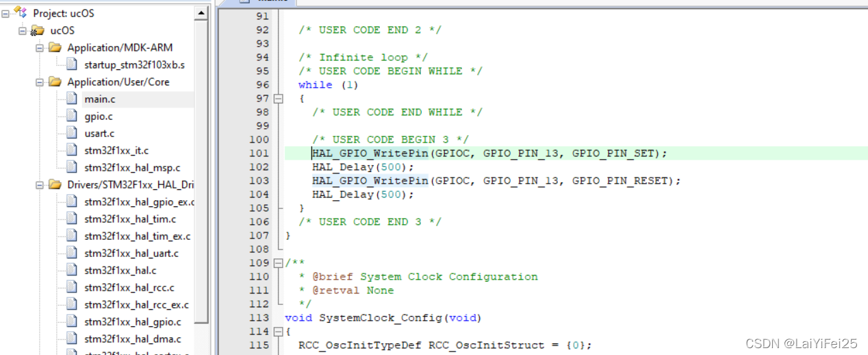This screenshot has height=355, width=868.
Task: Click the USER CODE END 2 comment
Action: 370,30
